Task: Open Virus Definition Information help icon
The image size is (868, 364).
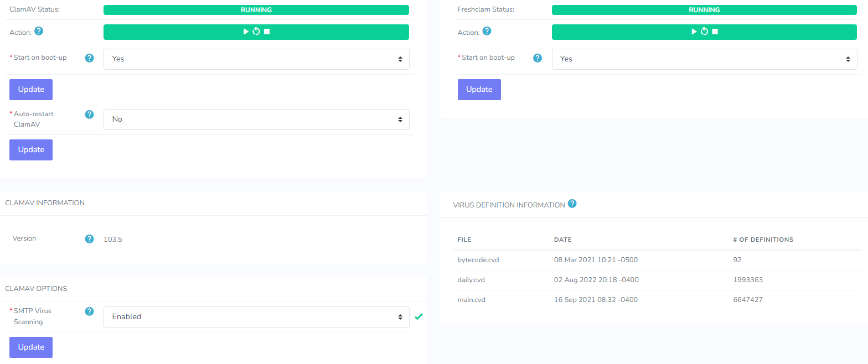Action: pos(572,204)
